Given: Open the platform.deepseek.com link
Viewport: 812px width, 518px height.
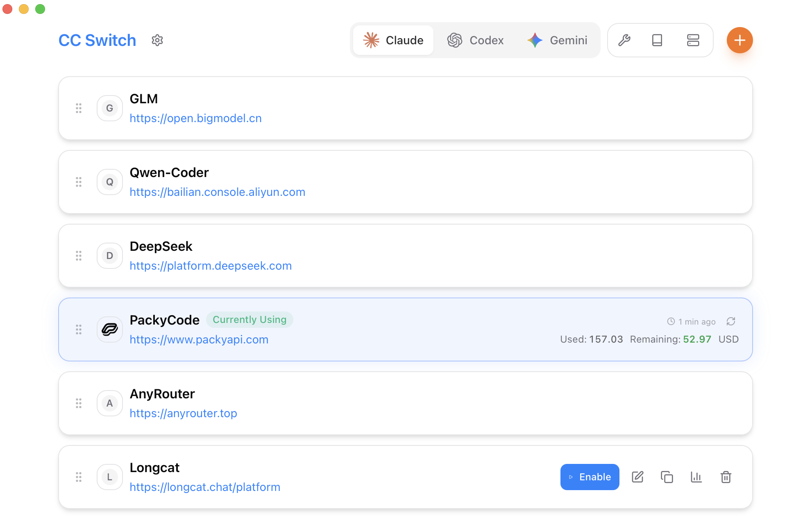Looking at the screenshot, I should [211, 266].
